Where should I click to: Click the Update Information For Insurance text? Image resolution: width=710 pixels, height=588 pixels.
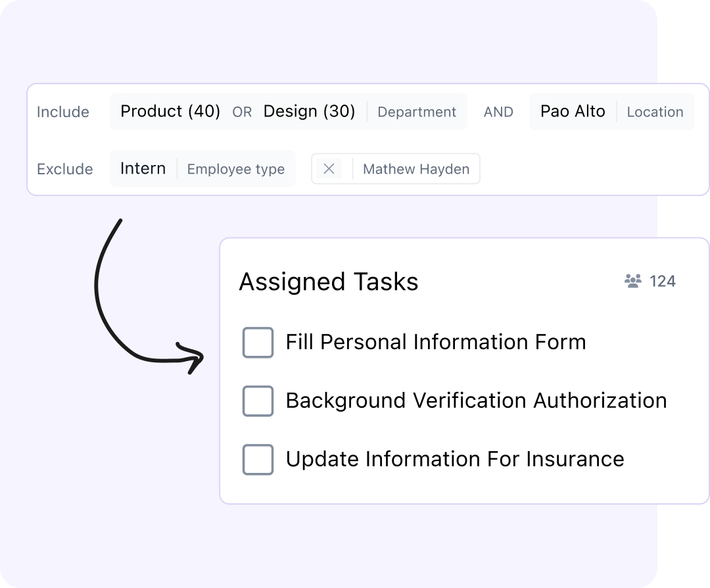point(455,459)
